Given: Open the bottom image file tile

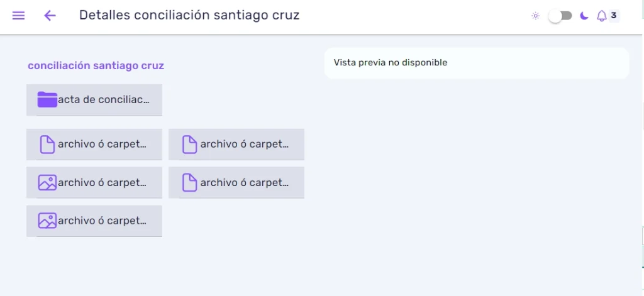Looking at the screenshot, I should tap(94, 221).
